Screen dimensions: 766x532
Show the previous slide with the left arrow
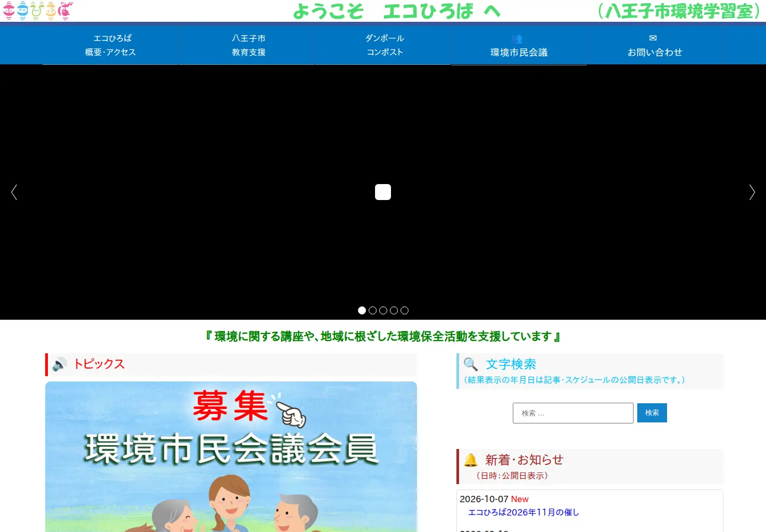14,192
